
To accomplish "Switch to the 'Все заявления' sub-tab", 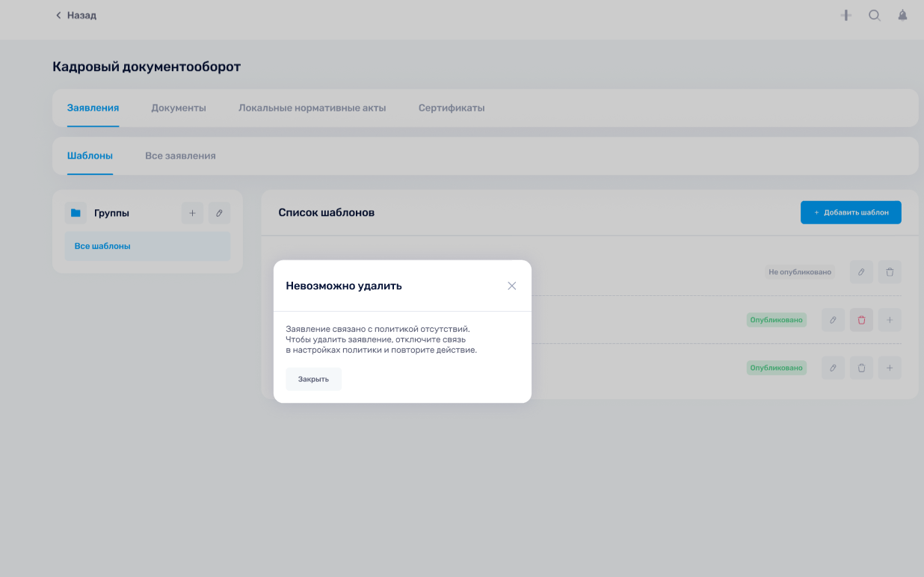I will pos(180,155).
